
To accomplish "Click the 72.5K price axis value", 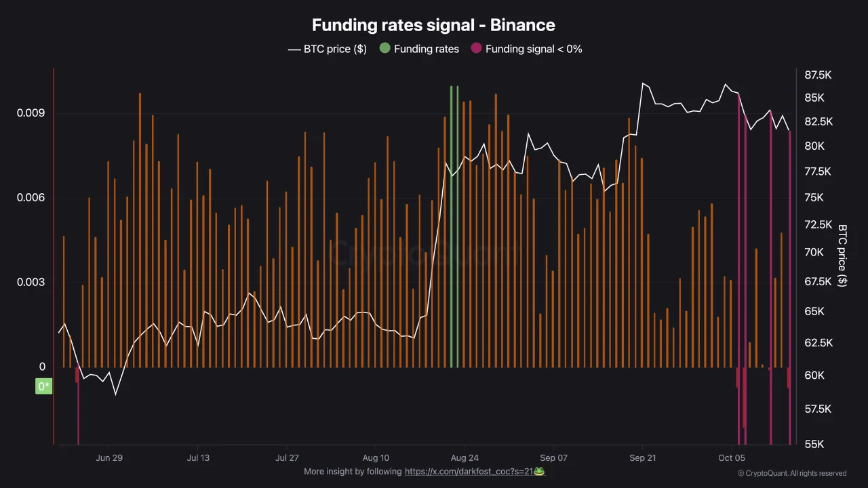I will pyautogui.click(x=818, y=224).
